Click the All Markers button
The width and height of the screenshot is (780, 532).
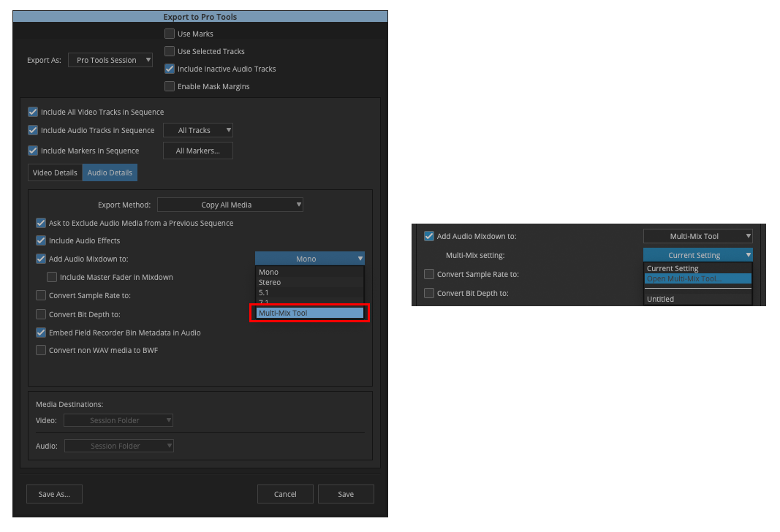[x=198, y=151]
